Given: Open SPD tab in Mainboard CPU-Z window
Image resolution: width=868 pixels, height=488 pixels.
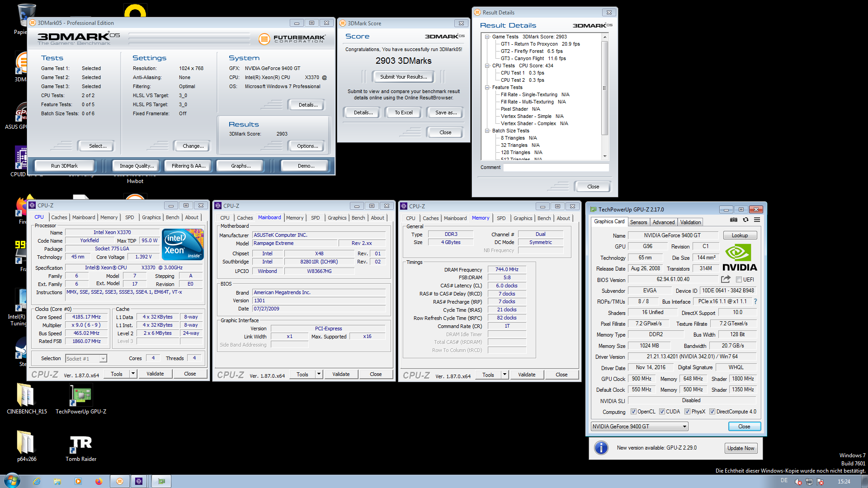Looking at the screenshot, I should pyautogui.click(x=315, y=218).
